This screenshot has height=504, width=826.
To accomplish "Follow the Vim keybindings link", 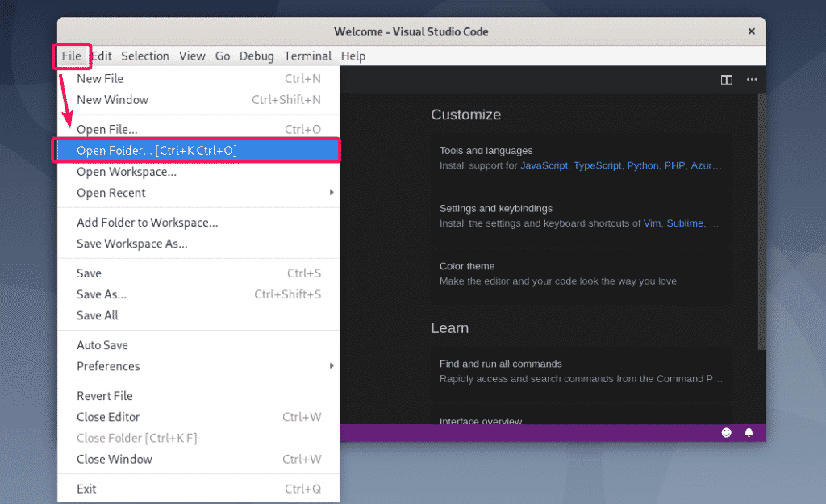I will pyautogui.click(x=652, y=223).
